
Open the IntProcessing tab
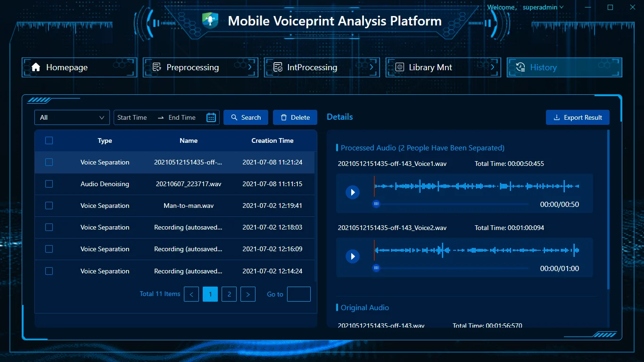point(312,67)
